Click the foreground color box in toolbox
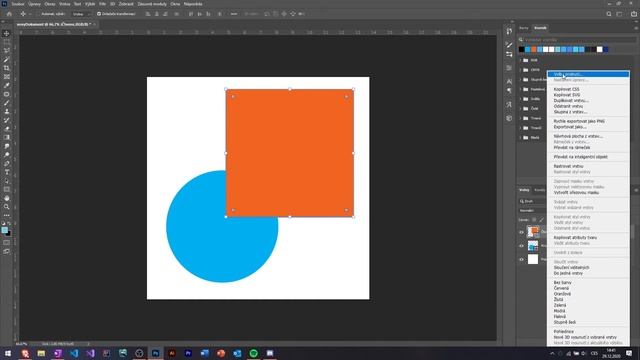This screenshot has height=360, width=640. point(4,231)
